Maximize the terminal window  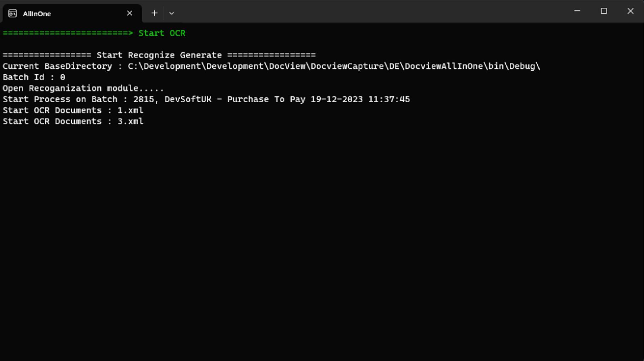tap(604, 11)
